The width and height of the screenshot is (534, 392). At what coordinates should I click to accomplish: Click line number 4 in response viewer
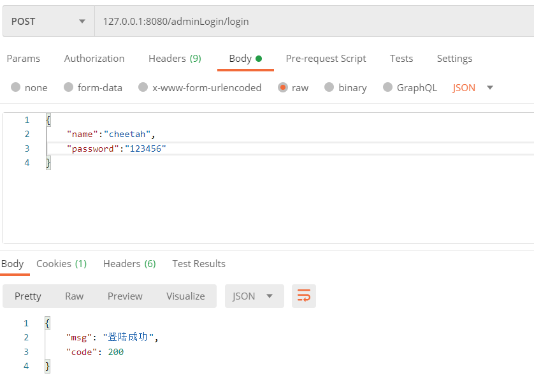click(26, 366)
